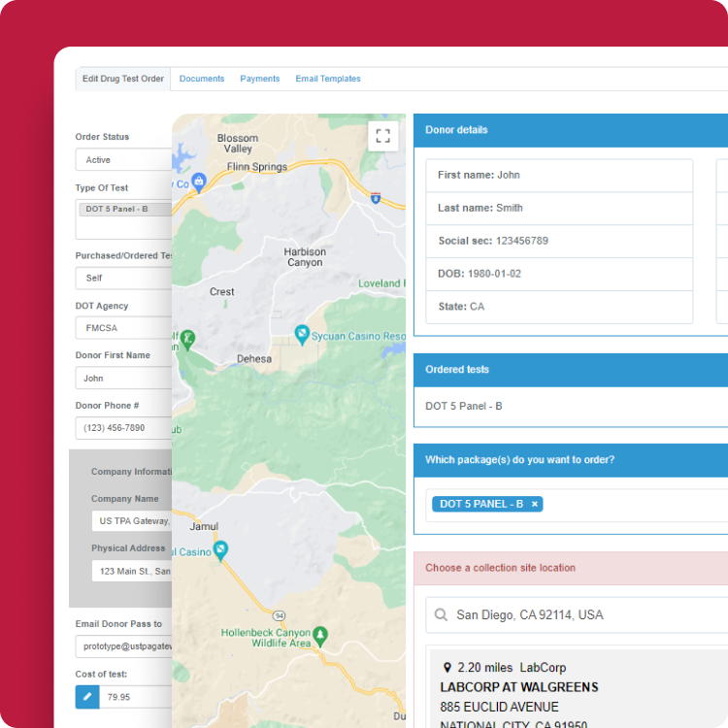Click the golf course marker on map
Image resolution: width=728 pixels, height=728 pixels.
pyautogui.click(x=187, y=340)
